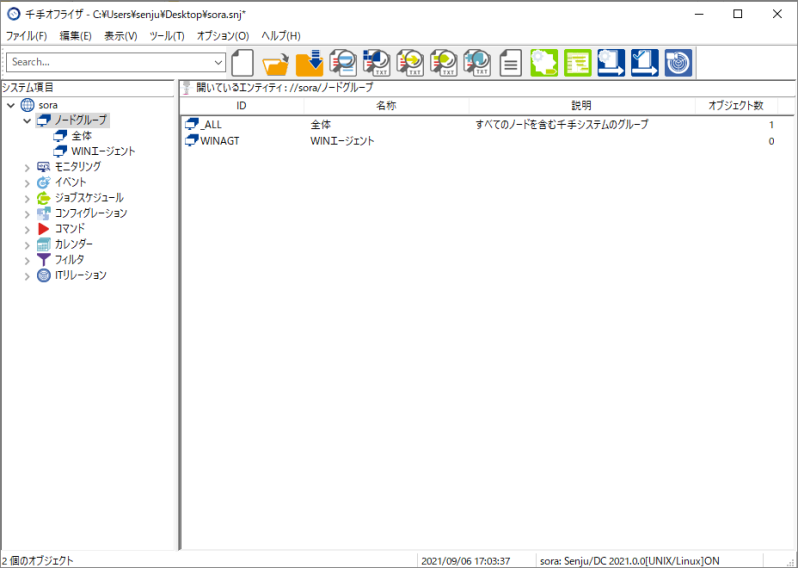Click the green Gantt chart icon

pos(578,63)
